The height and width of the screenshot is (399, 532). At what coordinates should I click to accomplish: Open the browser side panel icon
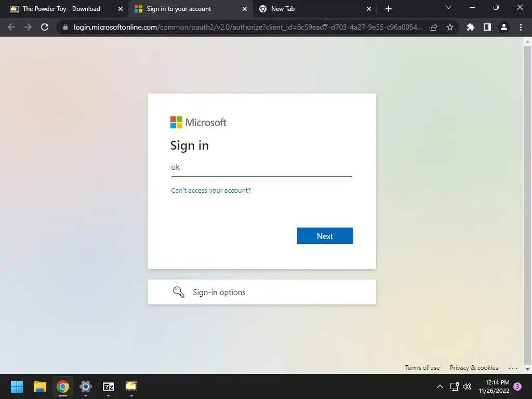pos(487,27)
